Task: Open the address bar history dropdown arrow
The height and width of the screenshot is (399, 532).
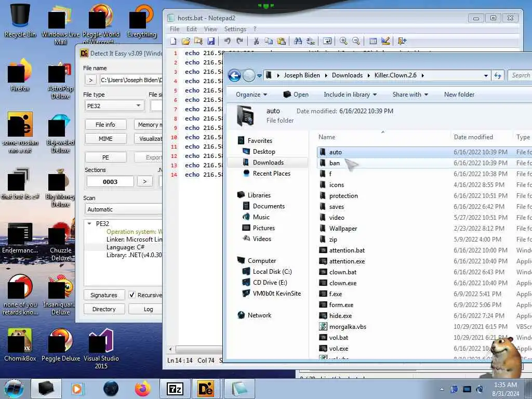Action: click(x=486, y=75)
